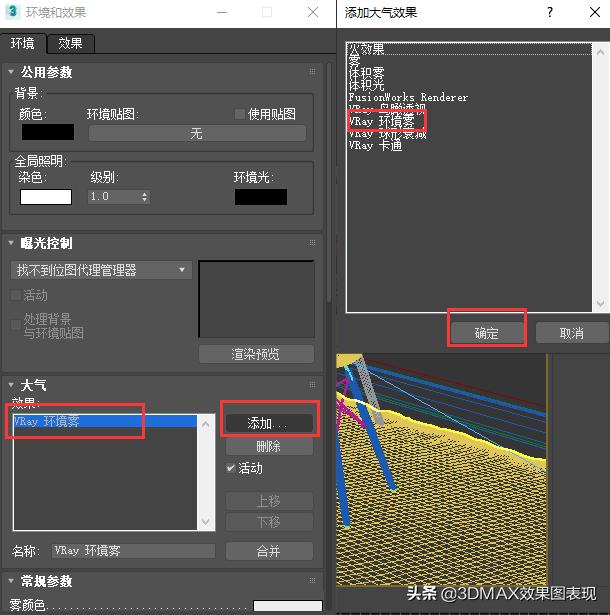Click the background 颜色 black swatch

click(x=48, y=132)
